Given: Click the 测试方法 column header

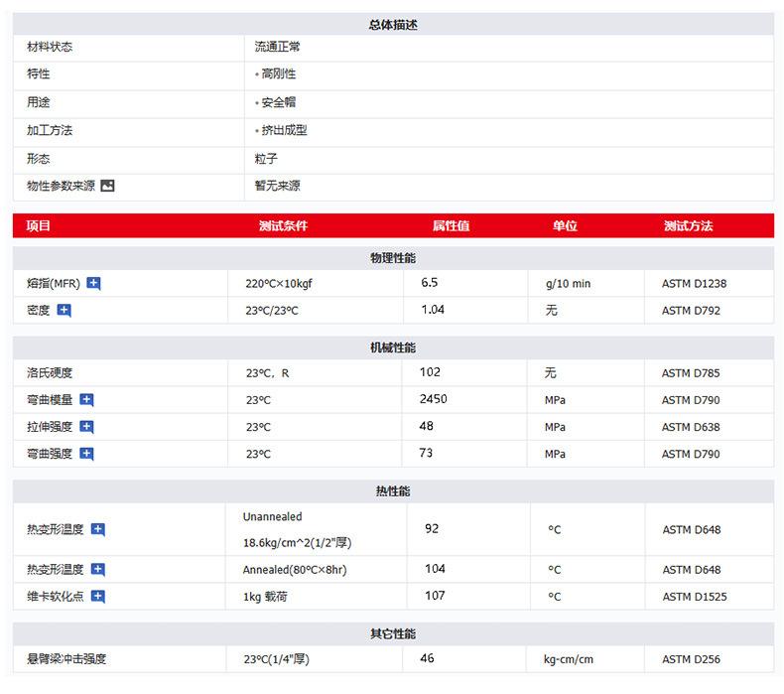Looking at the screenshot, I should coord(688,225).
